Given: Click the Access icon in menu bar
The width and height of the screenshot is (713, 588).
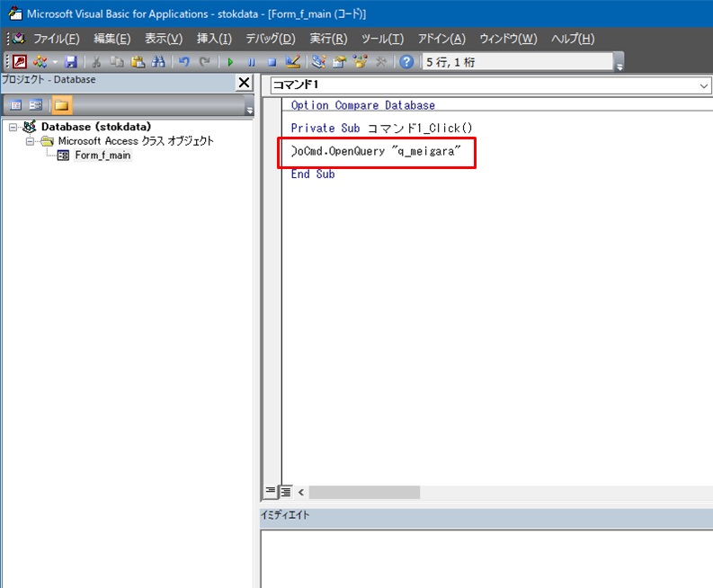Looking at the screenshot, I should click(19, 39).
